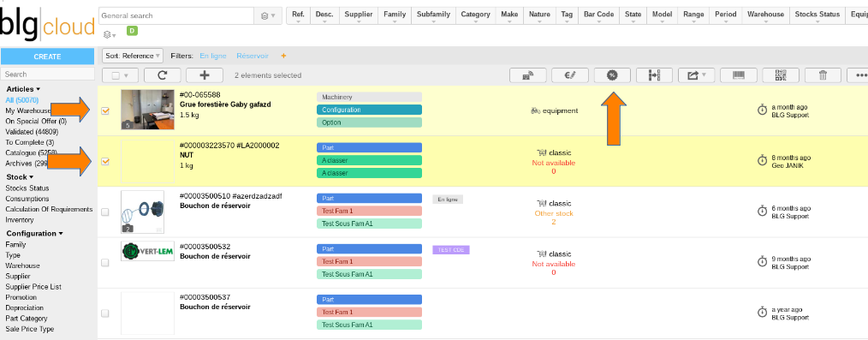Screen dimensions: 868x340
Task: Uncheck the Grue forestière article checkbox
Action: point(105,110)
